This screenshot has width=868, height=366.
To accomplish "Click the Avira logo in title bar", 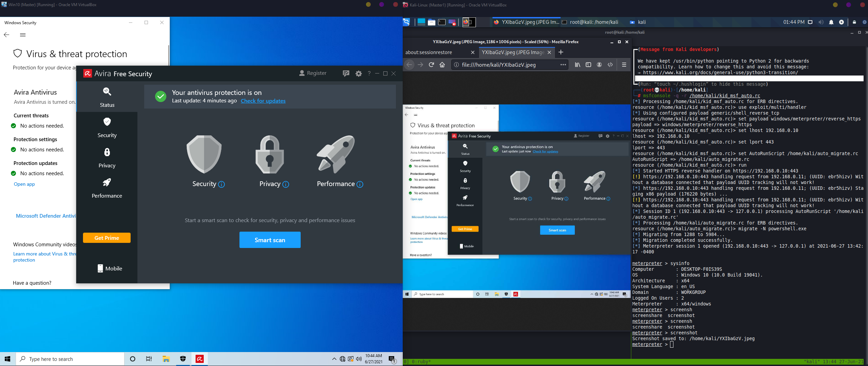I will (x=87, y=73).
